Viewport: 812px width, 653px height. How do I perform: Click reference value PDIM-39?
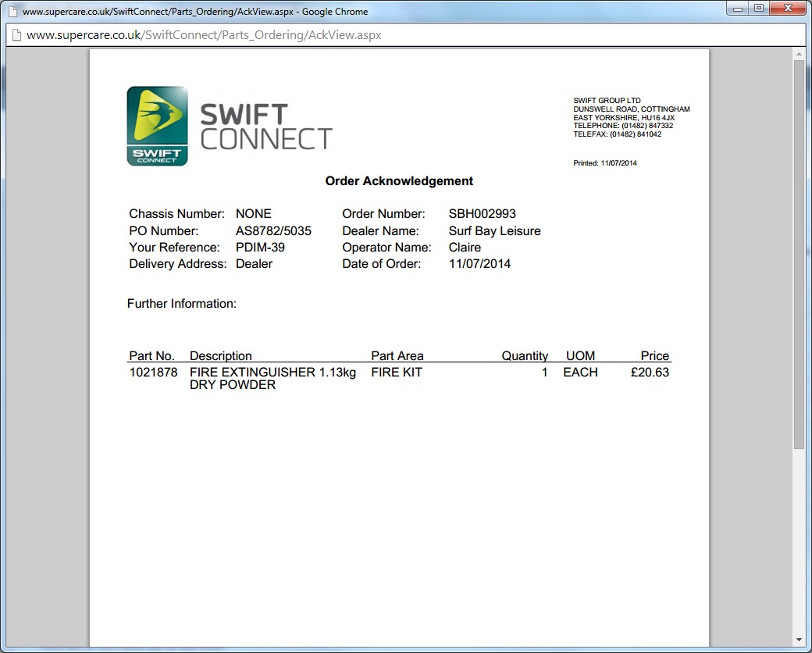(x=260, y=247)
